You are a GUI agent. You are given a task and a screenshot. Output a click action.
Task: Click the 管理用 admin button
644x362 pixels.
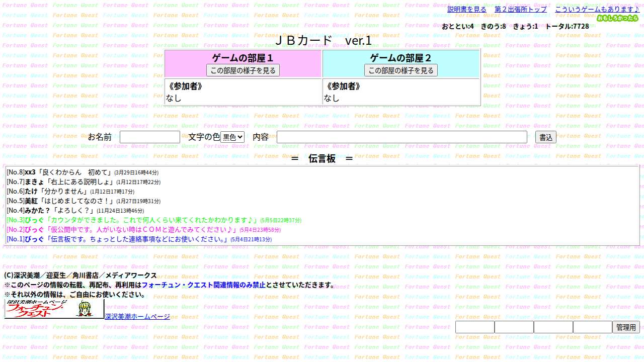pyautogui.click(x=626, y=327)
